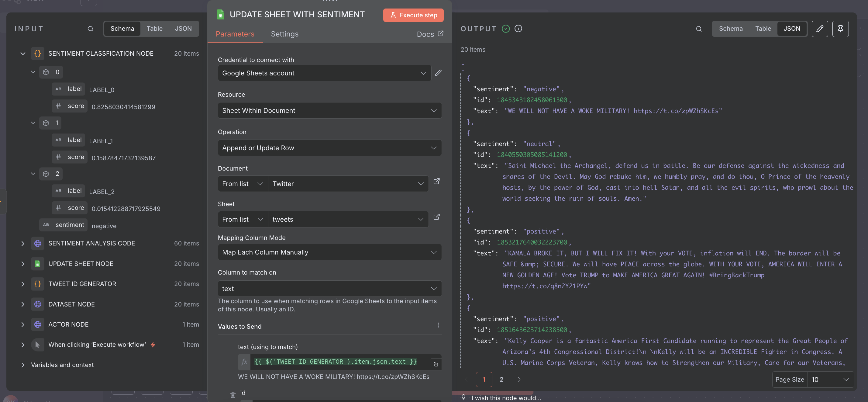Open tweets sheet external link icon
This screenshot has height=402, width=868.
(x=436, y=217)
